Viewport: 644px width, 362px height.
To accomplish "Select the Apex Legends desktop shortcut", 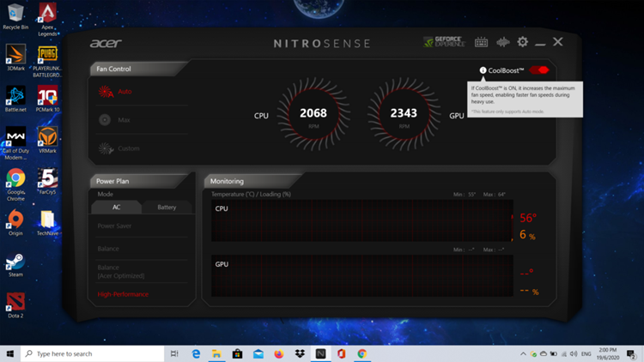I will pyautogui.click(x=47, y=20).
